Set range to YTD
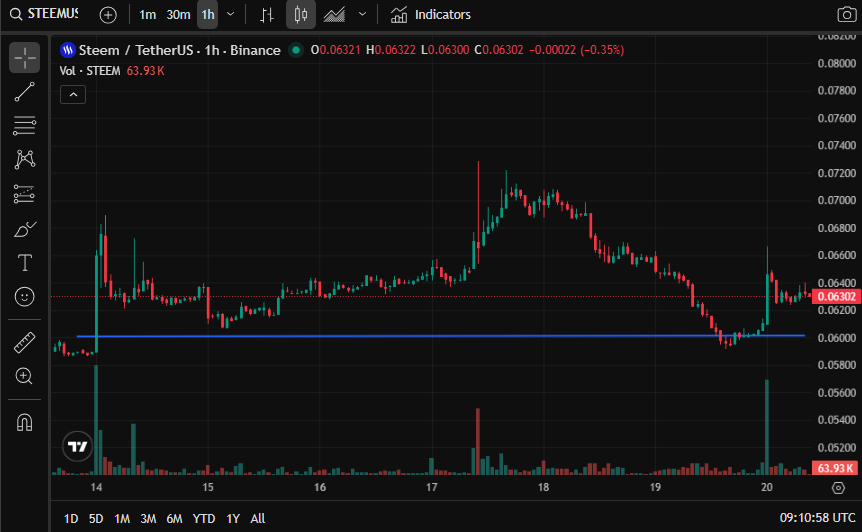Screen dimensions: 862x532 pos(204,519)
